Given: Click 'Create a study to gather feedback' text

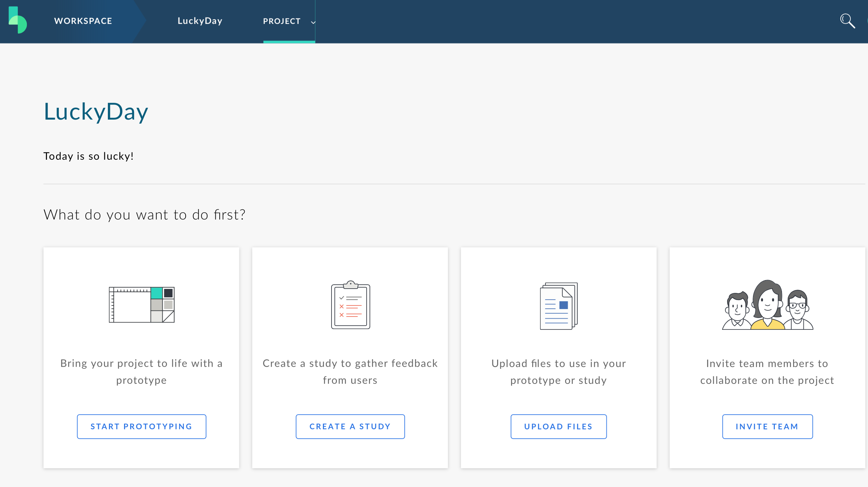Looking at the screenshot, I should (x=350, y=372).
